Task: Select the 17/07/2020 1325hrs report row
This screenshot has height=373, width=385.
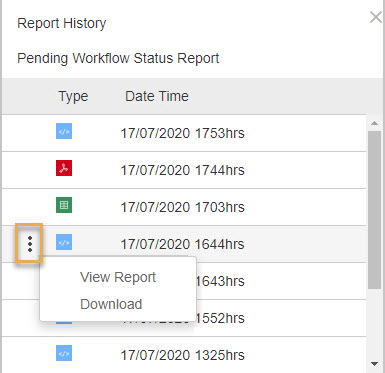Action: pyautogui.click(x=184, y=355)
